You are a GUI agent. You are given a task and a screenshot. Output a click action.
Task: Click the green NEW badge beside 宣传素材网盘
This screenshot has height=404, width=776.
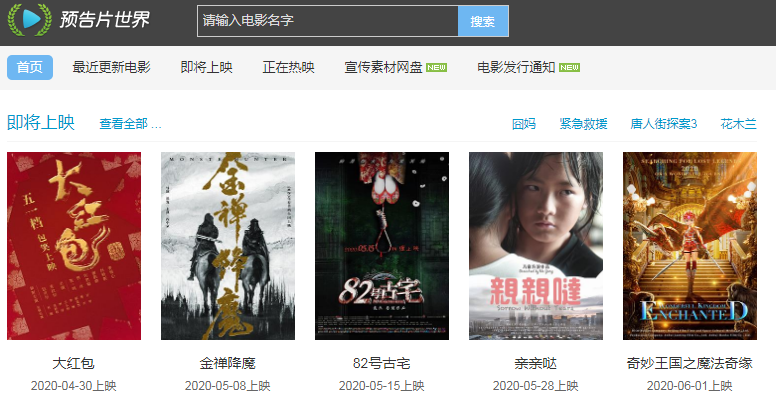tap(436, 67)
